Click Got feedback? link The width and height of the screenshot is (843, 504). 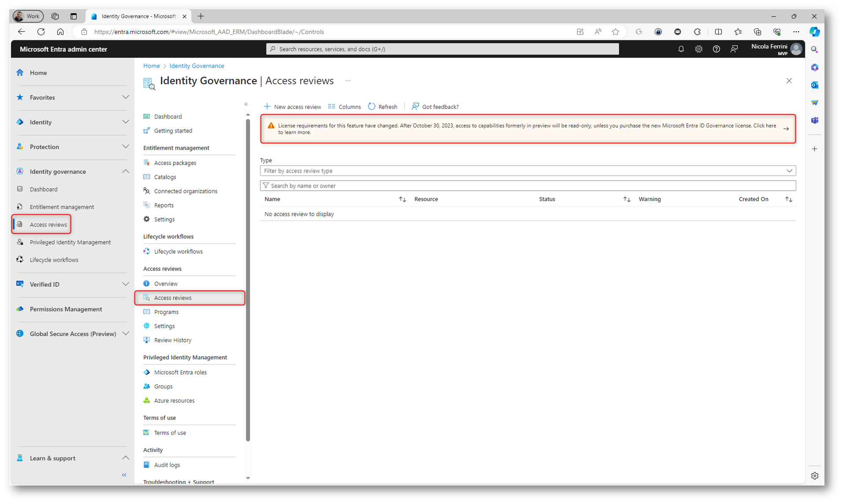coord(435,107)
